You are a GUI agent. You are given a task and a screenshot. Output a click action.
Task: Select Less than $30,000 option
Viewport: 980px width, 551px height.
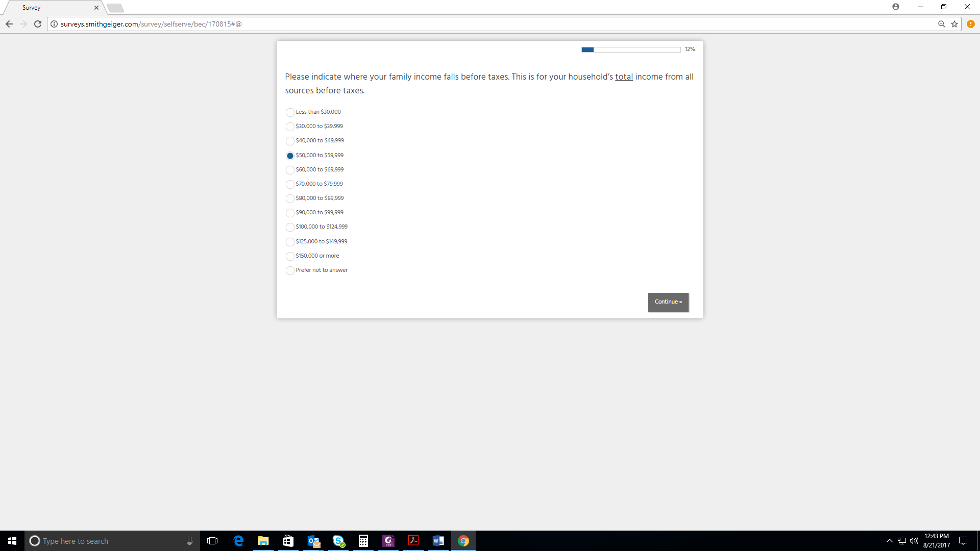point(290,112)
